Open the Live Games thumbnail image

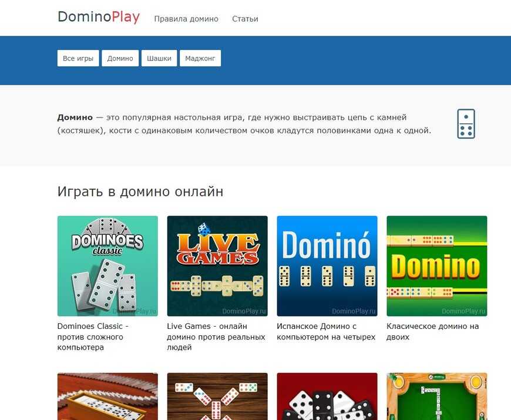pyautogui.click(x=217, y=266)
